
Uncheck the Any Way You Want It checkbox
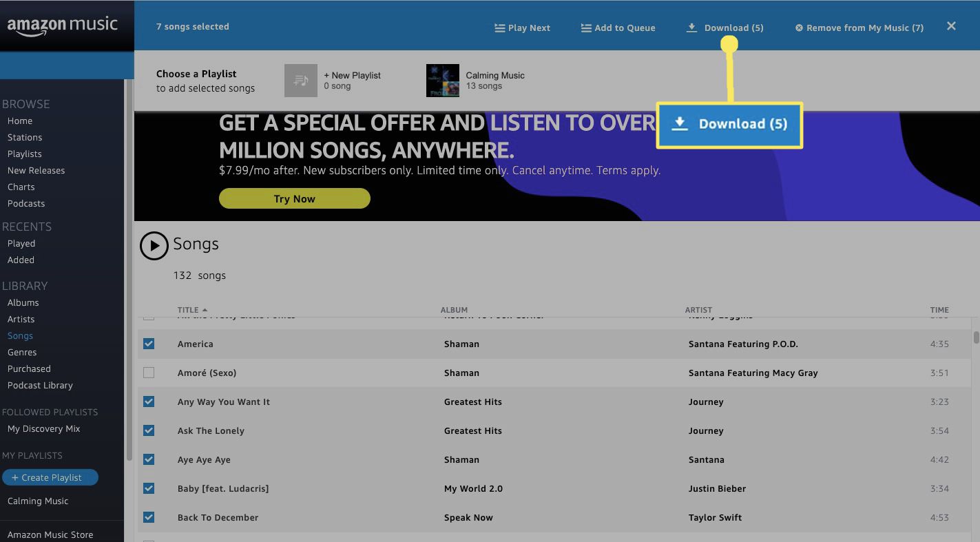(x=149, y=402)
